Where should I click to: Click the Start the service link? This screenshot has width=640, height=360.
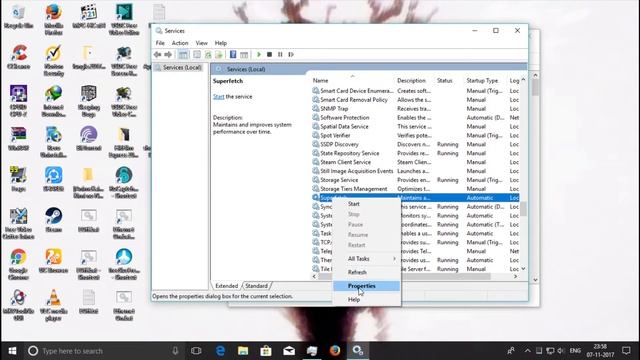pos(219,97)
